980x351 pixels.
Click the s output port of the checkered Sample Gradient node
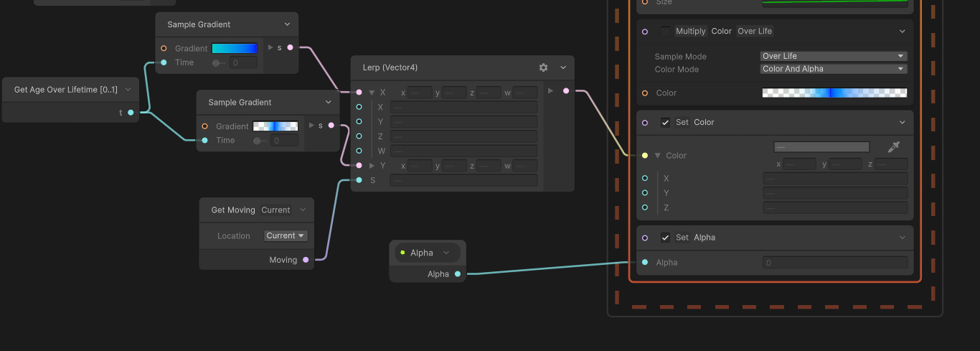(331, 126)
